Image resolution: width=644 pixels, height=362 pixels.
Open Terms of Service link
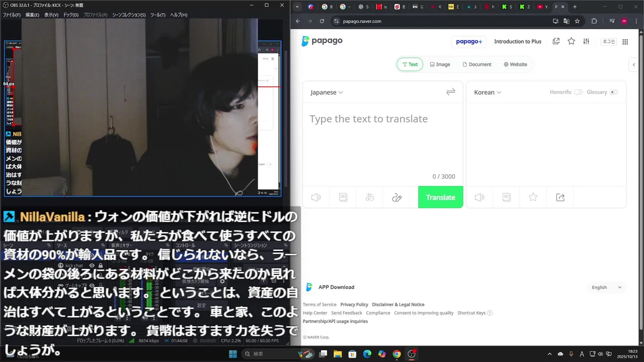click(319, 304)
